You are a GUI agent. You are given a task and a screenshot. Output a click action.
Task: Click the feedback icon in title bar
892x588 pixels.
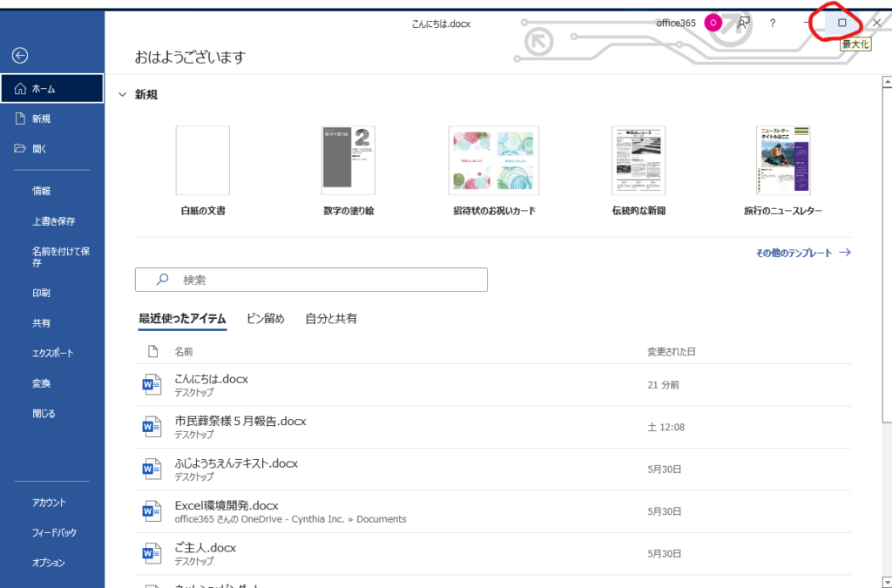coord(743,23)
